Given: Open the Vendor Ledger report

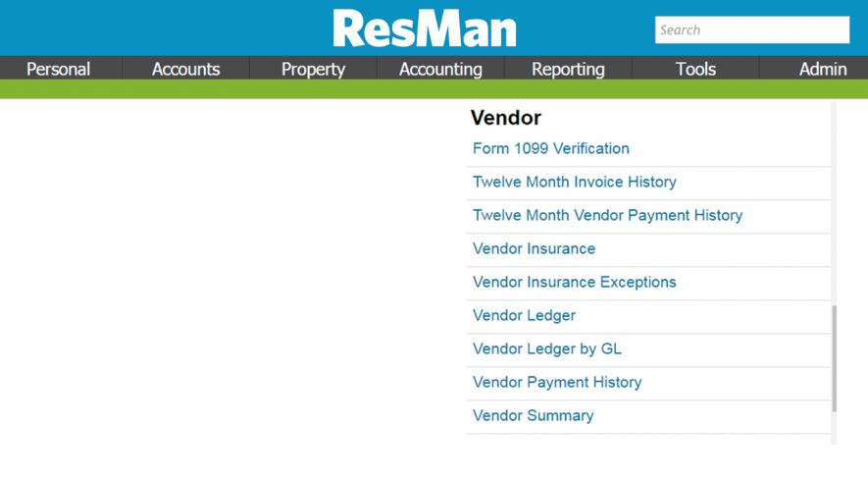Looking at the screenshot, I should (524, 315).
